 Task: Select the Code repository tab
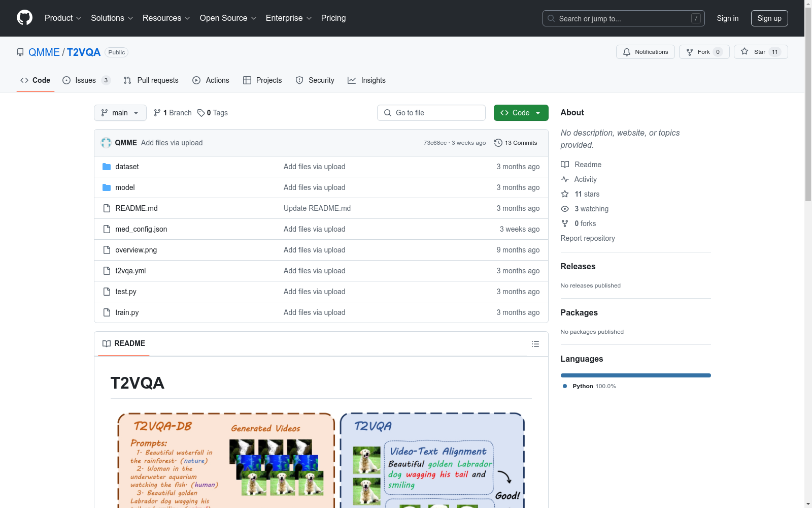pos(35,80)
